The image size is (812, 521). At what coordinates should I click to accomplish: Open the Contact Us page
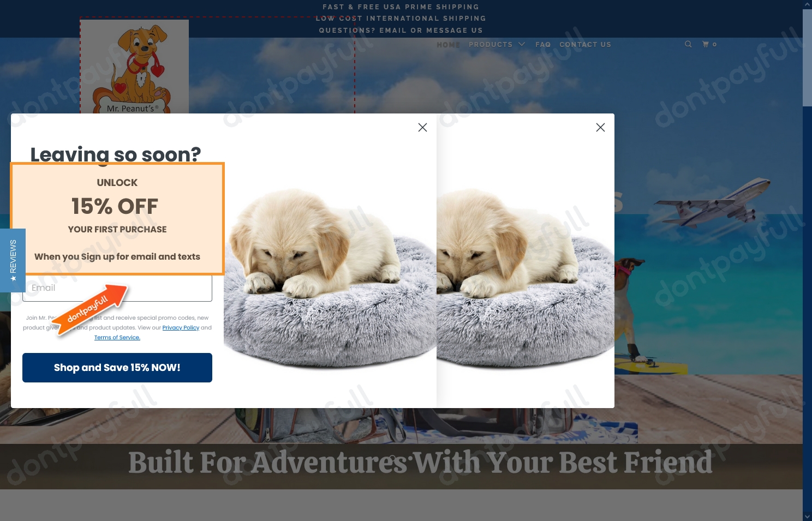(585, 45)
